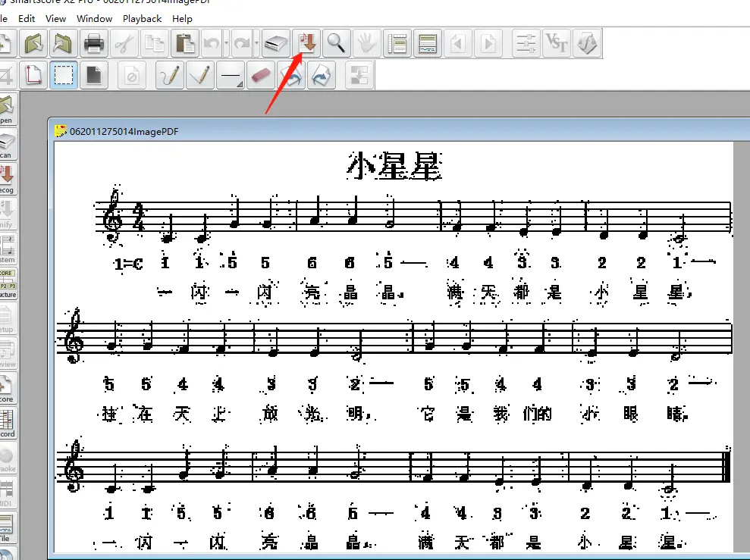750x560 pixels.
Task: Rotate page clockwise icon
Action: pyautogui.click(x=322, y=75)
